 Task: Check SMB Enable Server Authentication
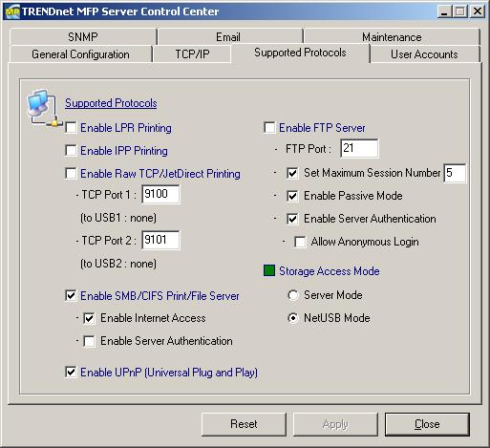(89, 341)
